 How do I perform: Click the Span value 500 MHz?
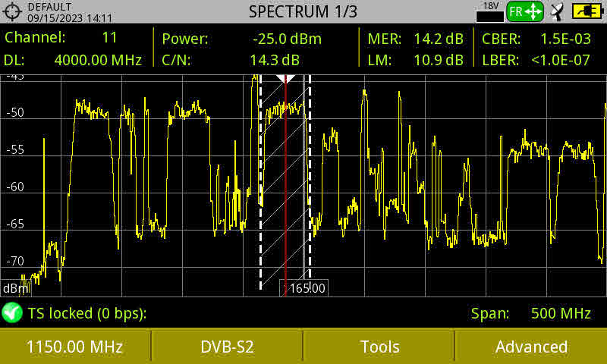pos(561,313)
